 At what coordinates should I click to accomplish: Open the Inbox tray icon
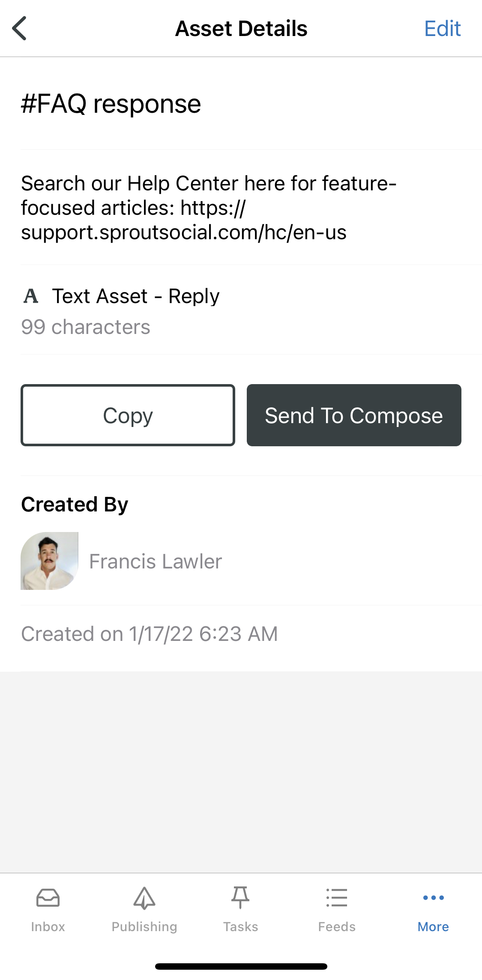pyautogui.click(x=48, y=897)
